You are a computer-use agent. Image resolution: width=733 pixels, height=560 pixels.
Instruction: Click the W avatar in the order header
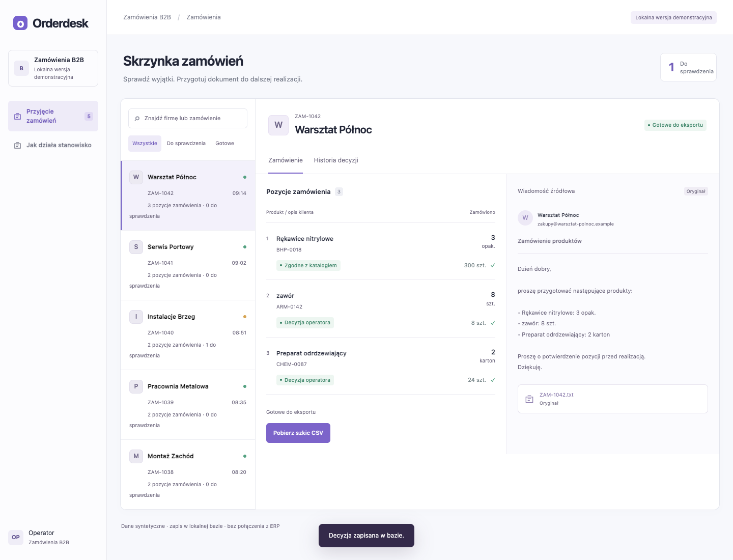[278, 125]
